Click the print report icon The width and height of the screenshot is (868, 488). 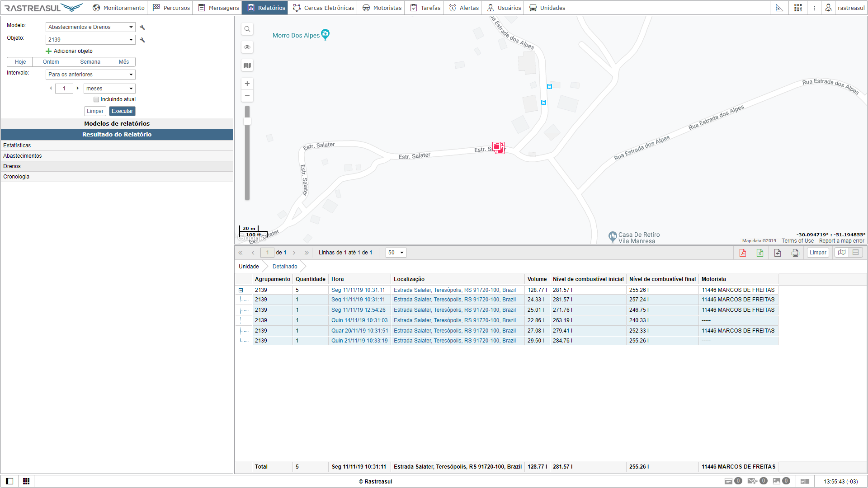pyautogui.click(x=795, y=253)
